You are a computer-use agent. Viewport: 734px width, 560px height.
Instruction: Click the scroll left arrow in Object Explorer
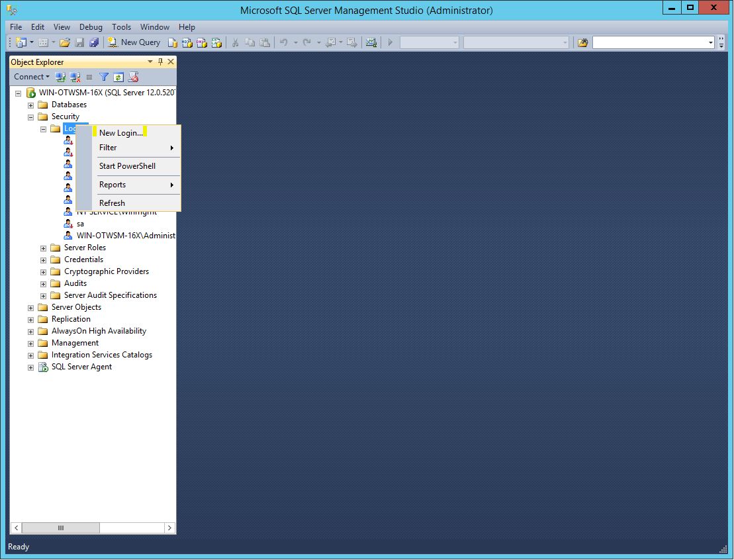click(17, 528)
